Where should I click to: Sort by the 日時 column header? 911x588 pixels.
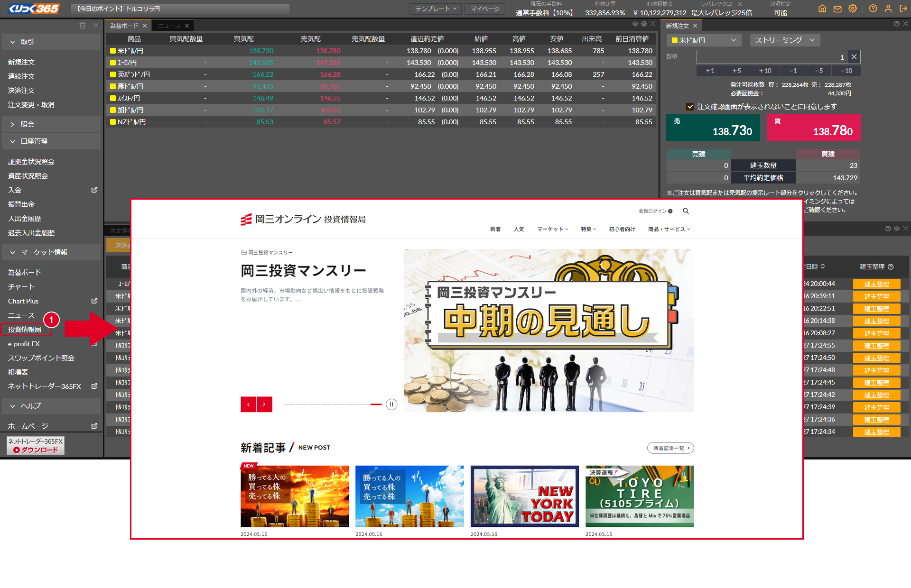[x=815, y=266]
